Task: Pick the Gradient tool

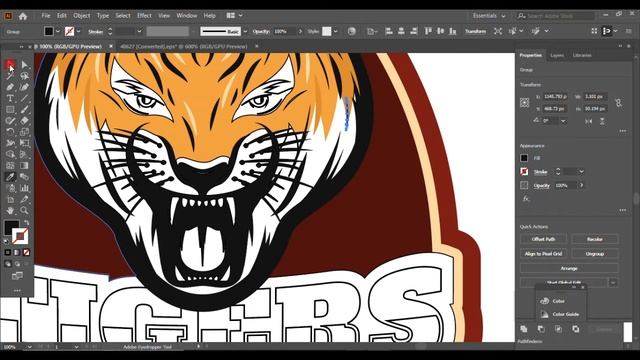Action: [24, 165]
